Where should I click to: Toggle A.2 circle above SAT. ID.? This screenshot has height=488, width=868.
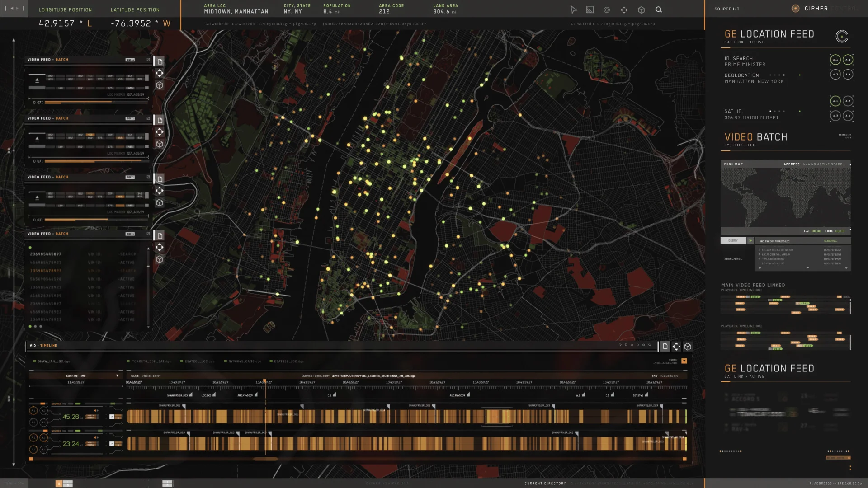pos(848,101)
